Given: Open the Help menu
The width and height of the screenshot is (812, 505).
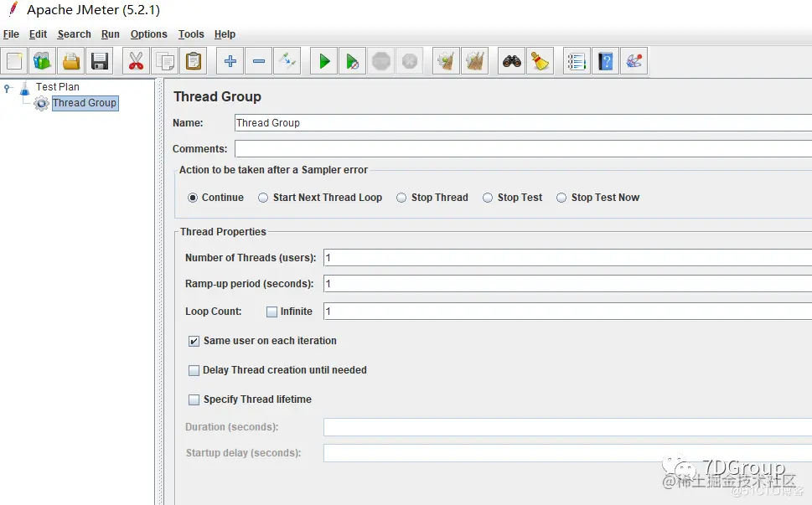Looking at the screenshot, I should click(x=225, y=34).
